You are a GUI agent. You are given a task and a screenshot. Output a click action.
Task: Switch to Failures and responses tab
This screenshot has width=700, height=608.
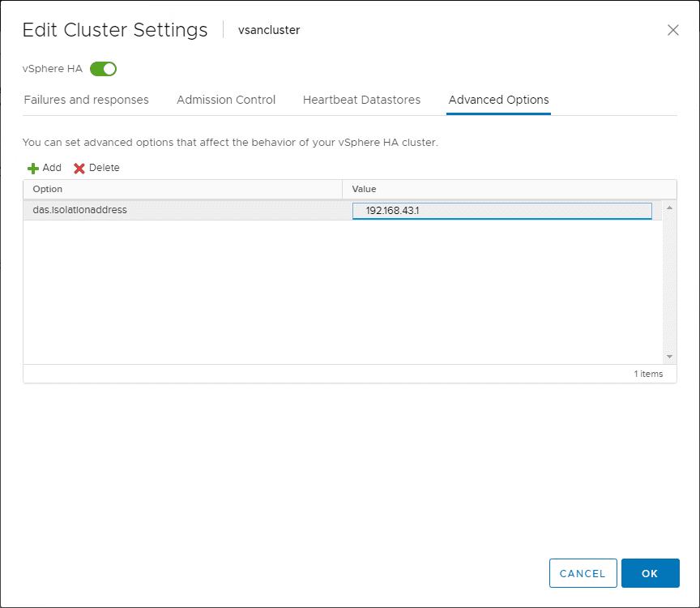click(x=87, y=100)
